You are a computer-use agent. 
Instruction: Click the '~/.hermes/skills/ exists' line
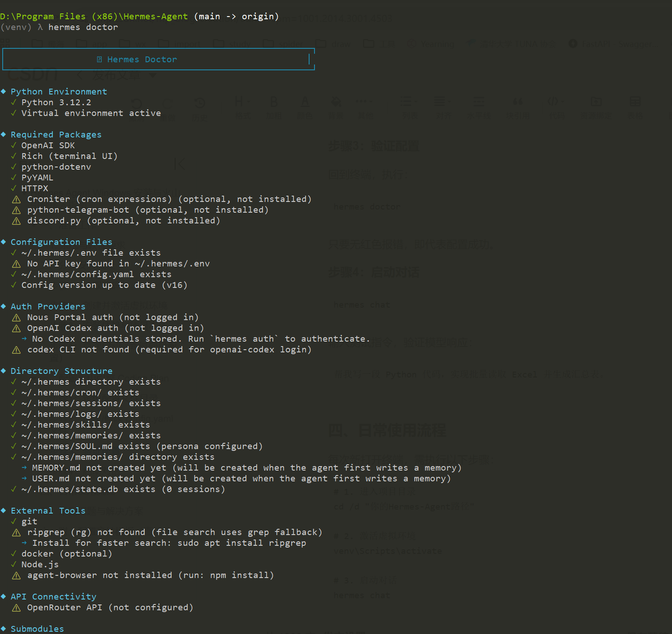click(86, 425)
